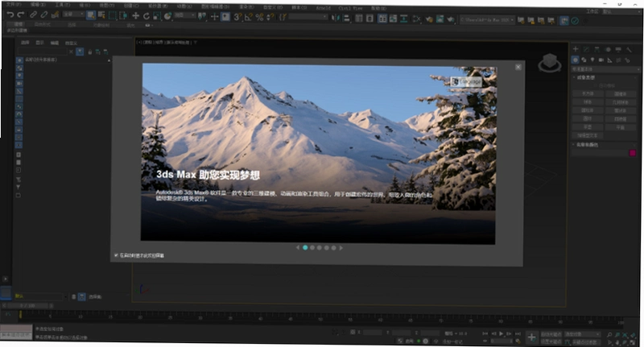The height and width of the screenshot is (347, 644).
Task: Jump to the animation end frame
Action: [518, 333]
